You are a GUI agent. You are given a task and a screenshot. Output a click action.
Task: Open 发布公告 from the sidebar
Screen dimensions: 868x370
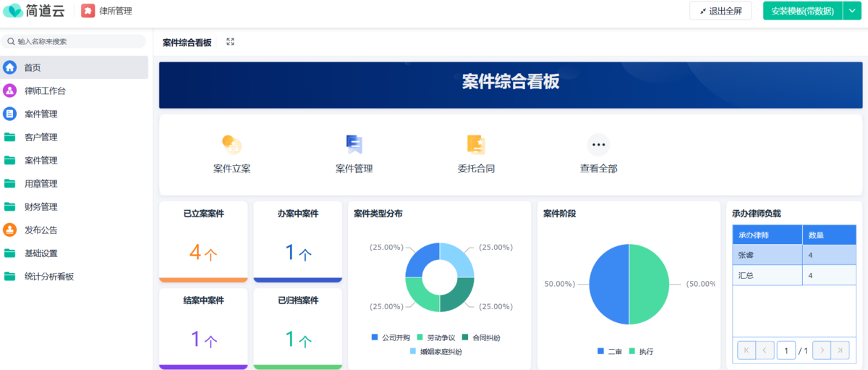coord(75,230)
